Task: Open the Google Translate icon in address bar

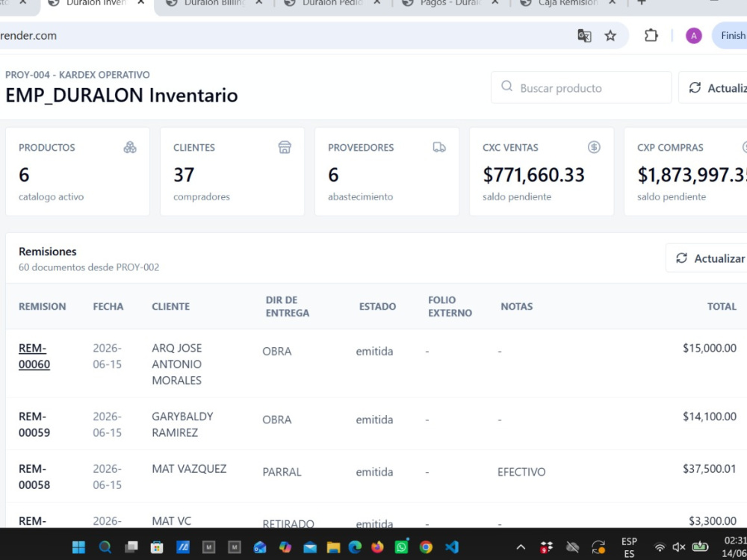Action: pos(584,36)
